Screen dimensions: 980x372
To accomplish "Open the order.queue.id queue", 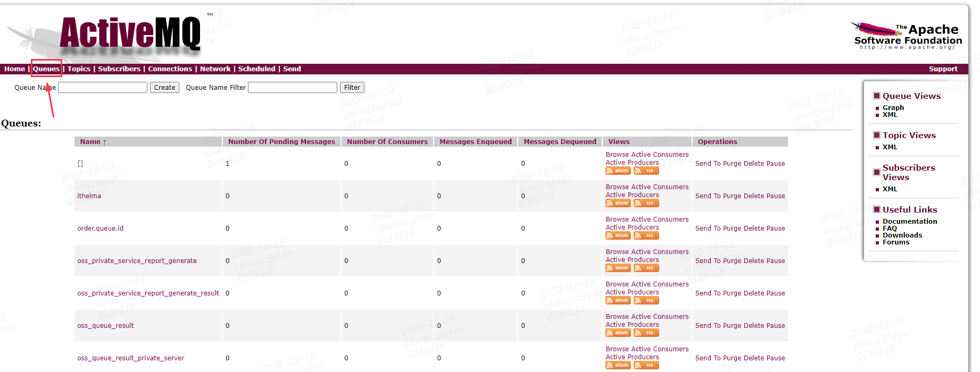I will coord(100,229).
